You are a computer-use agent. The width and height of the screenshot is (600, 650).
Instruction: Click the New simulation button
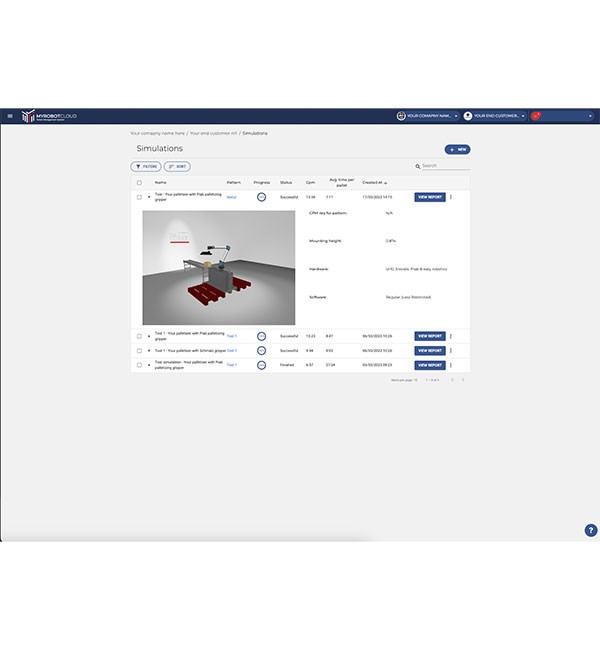click(457, 149)
